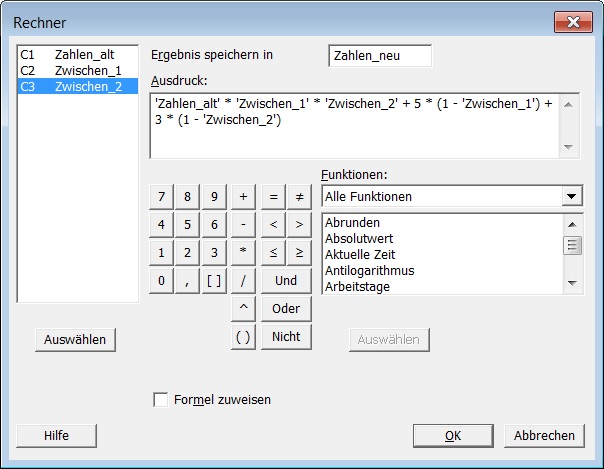This screenshot has height=469, width=604.
Task: Click the Auswählen button under column list
Action: (75, 340)
